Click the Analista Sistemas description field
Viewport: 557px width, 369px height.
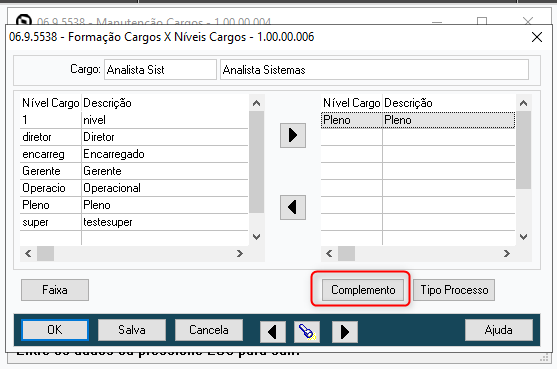tap(374, 70)
